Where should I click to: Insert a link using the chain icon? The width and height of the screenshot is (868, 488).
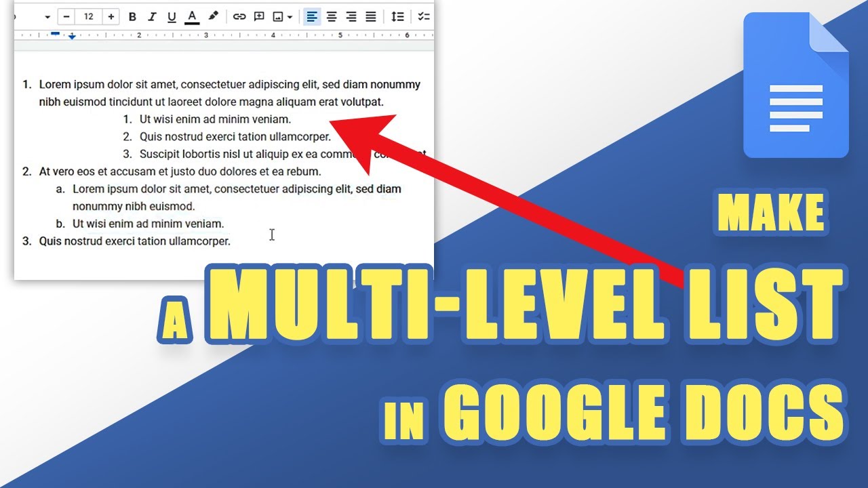tap(239, 17)
